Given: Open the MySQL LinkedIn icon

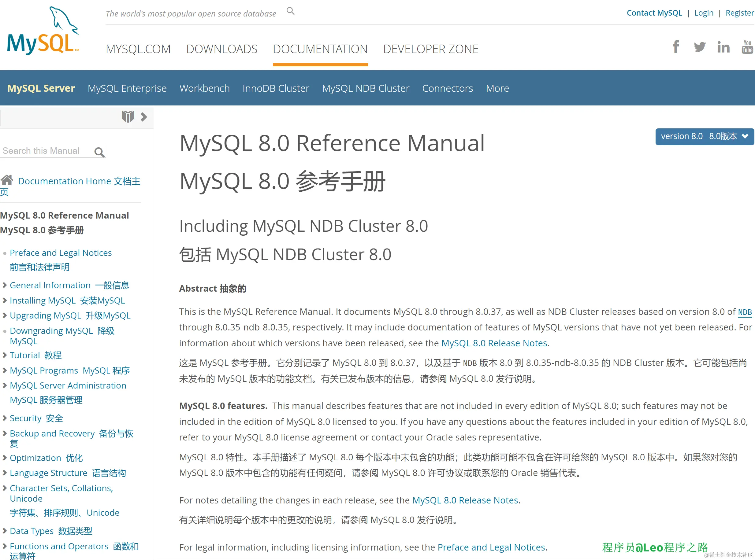Looking at the screenshot, I should [723, 47].
